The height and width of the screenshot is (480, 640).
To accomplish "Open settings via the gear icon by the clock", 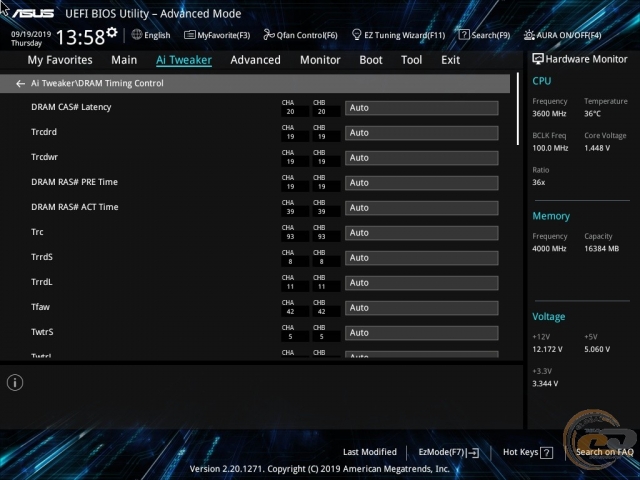I will click(112, 32).
